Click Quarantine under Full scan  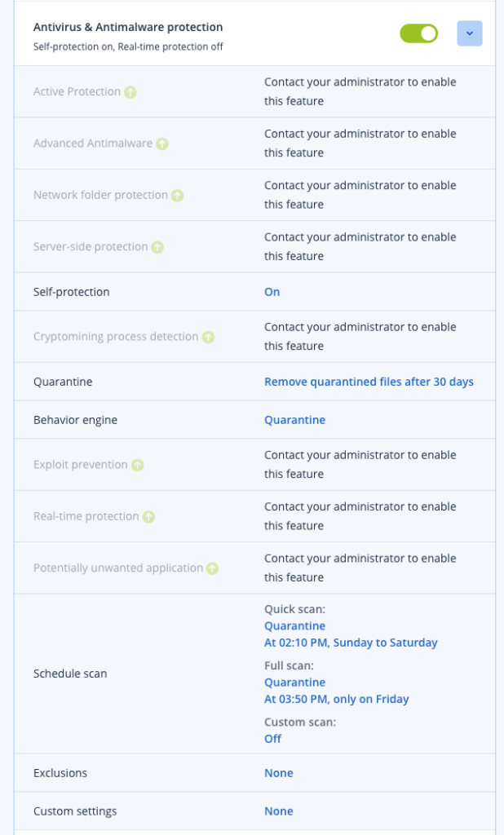tap(294, 683)
